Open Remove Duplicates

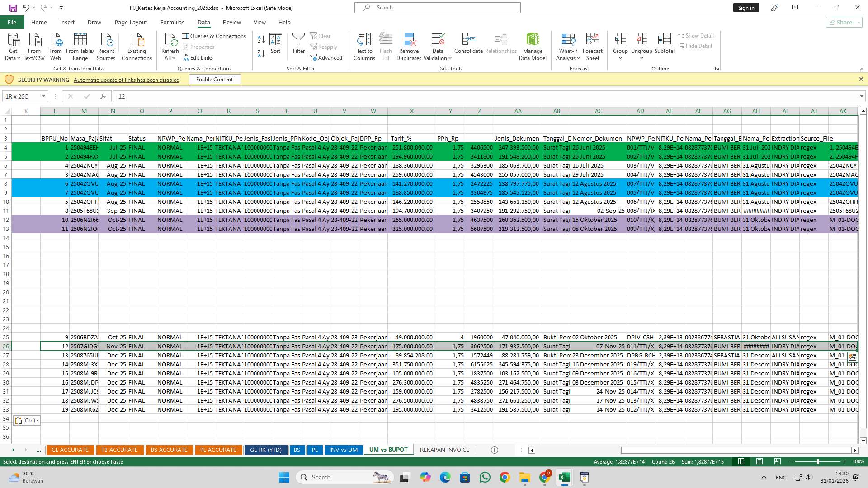(409, 45)
